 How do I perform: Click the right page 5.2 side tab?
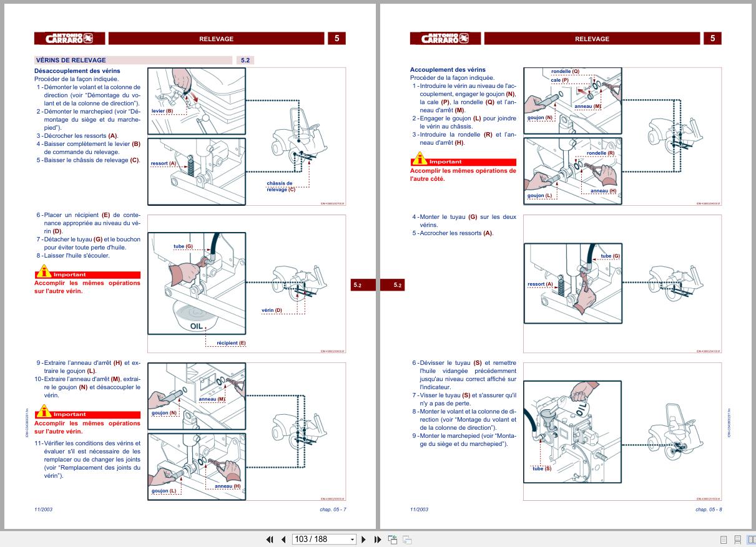(x=393, y=285)
